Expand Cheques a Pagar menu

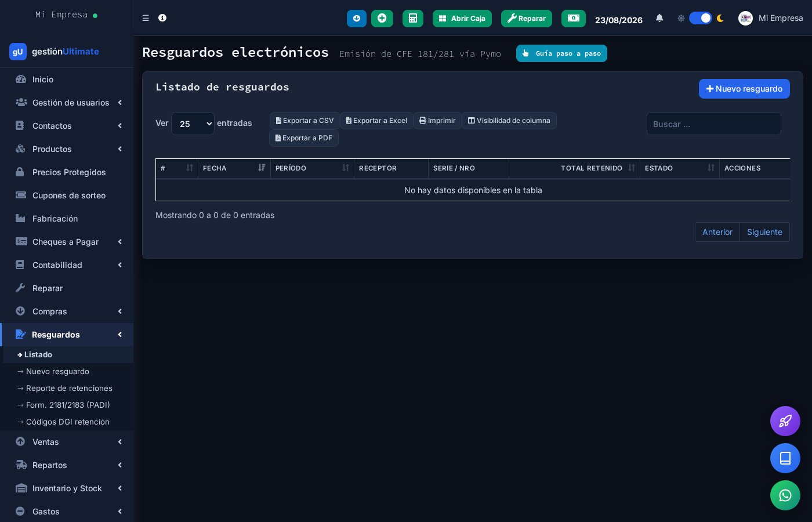(67, 242)
